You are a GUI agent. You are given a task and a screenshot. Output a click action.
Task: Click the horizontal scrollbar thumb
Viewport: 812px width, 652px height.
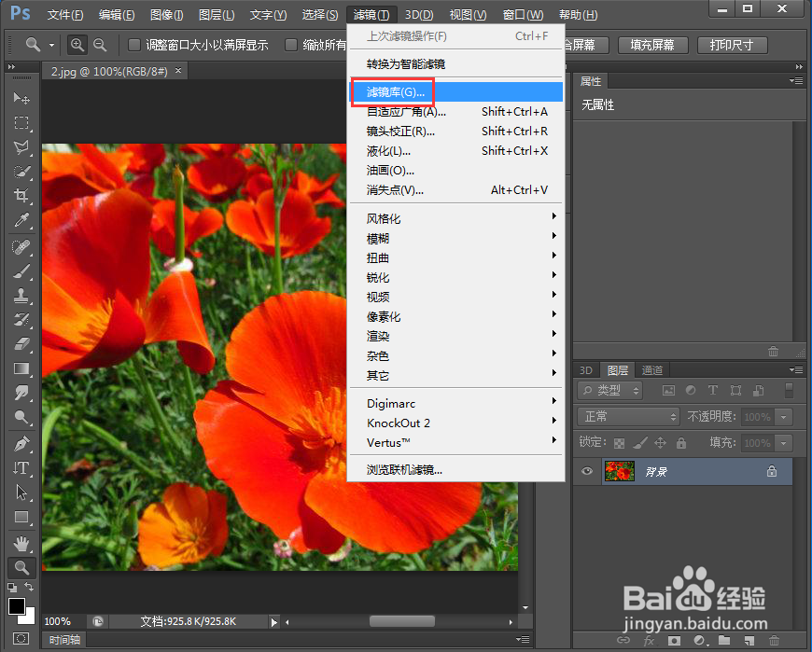pyautogui.click(x=402, y=621)
